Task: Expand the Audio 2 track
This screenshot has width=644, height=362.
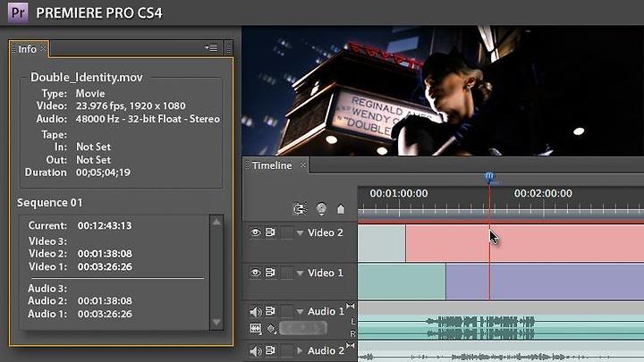Action: (x=300, y=350)
